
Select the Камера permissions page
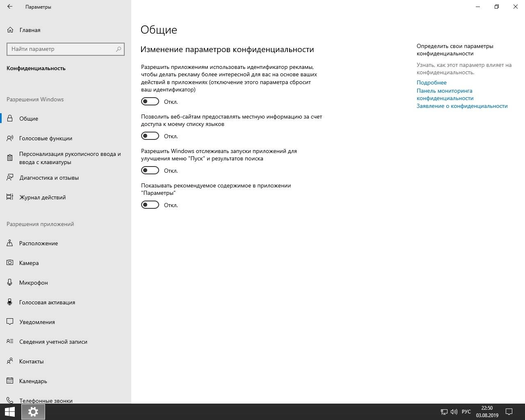point(66,263)
